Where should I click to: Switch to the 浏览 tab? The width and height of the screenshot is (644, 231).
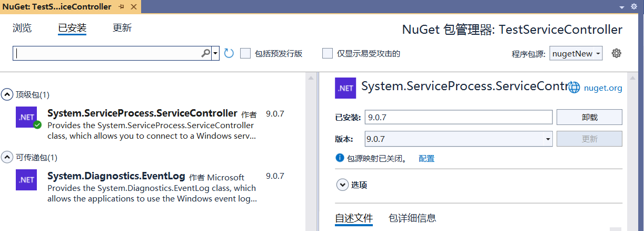pyautogui.click(x=22, y=28)
